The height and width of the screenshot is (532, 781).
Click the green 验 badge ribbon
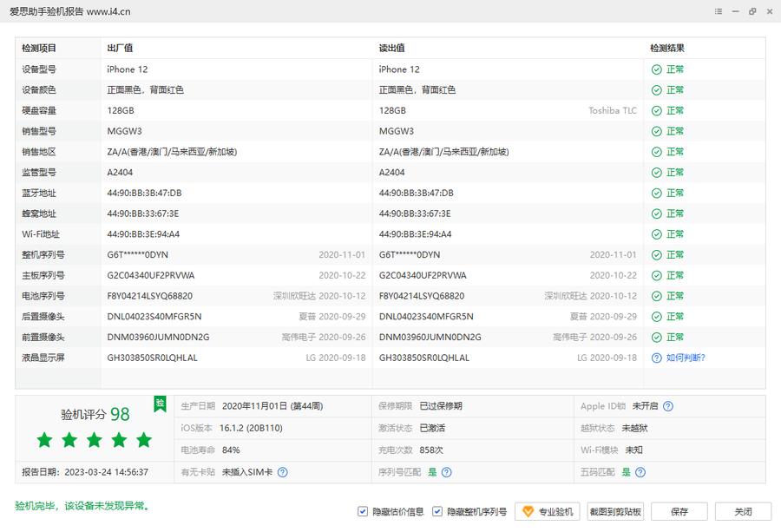(x=160, y=404)
